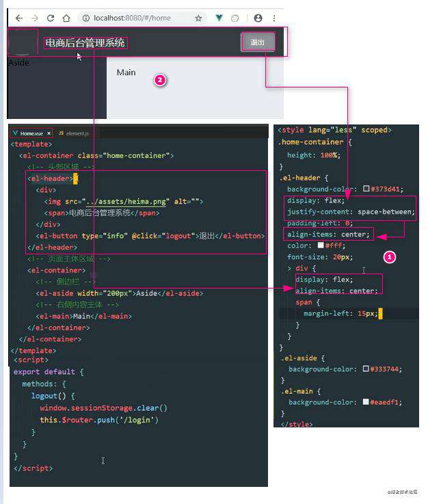
Task: Click the round gray extension icon
Action: pyautogui.click(x=235, y=18)
